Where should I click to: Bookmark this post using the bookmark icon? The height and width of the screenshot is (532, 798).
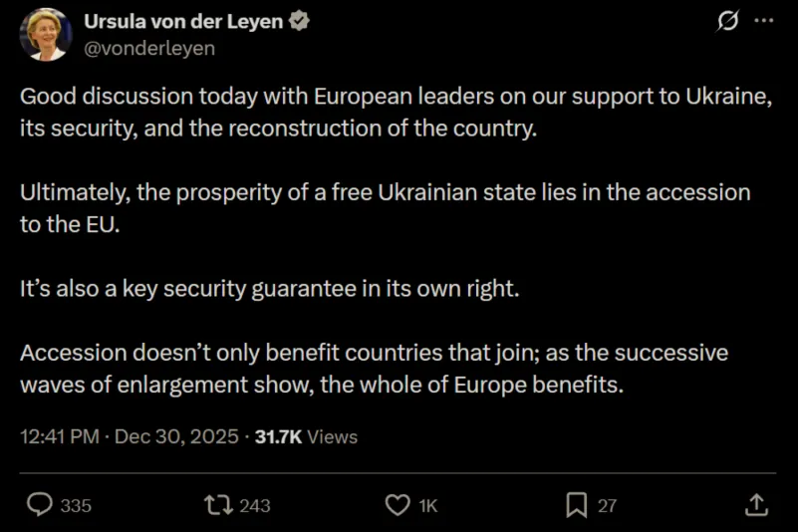coord(576,505)
